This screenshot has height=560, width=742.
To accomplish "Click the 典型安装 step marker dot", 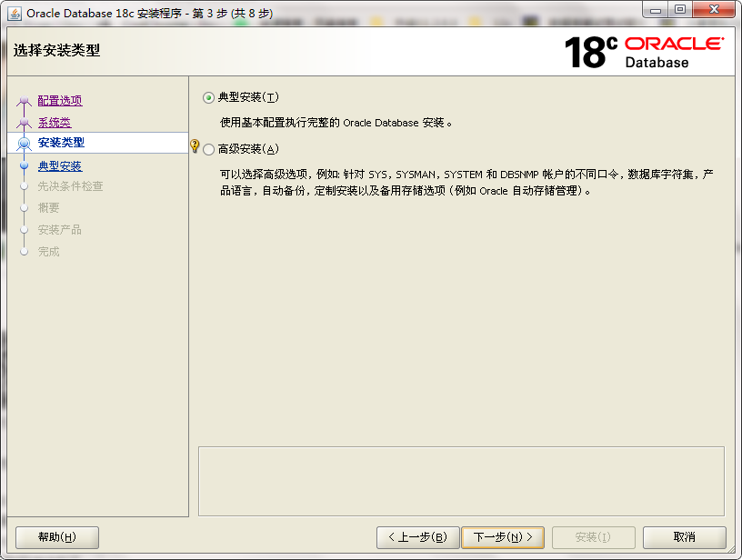I will (25, 165).
